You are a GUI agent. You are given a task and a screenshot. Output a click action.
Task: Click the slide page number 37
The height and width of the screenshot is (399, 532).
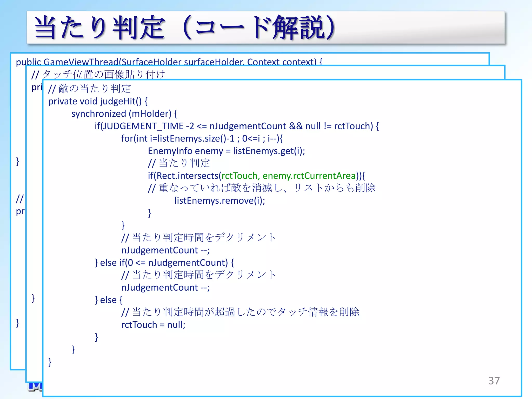[x=494, y=381]
